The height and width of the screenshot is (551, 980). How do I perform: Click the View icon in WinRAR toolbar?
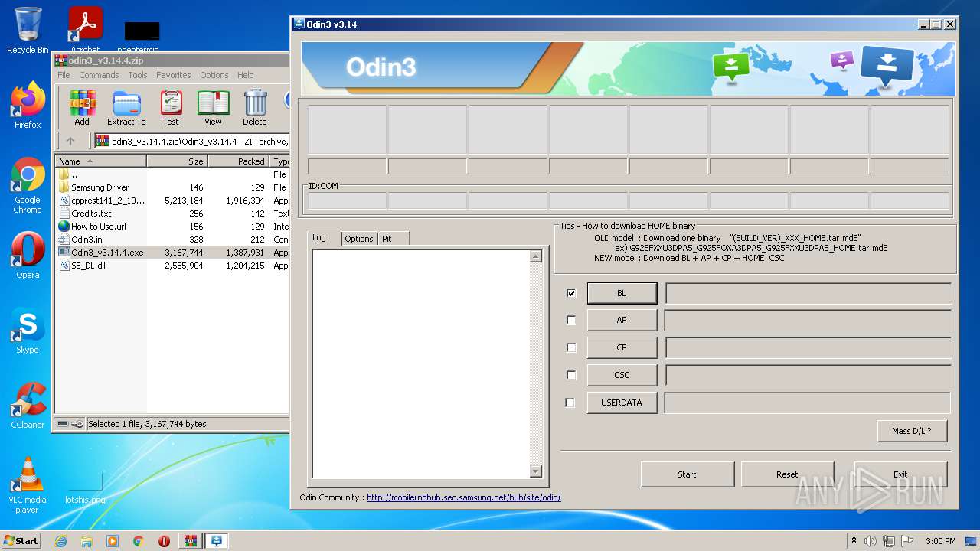click(213, 107)
